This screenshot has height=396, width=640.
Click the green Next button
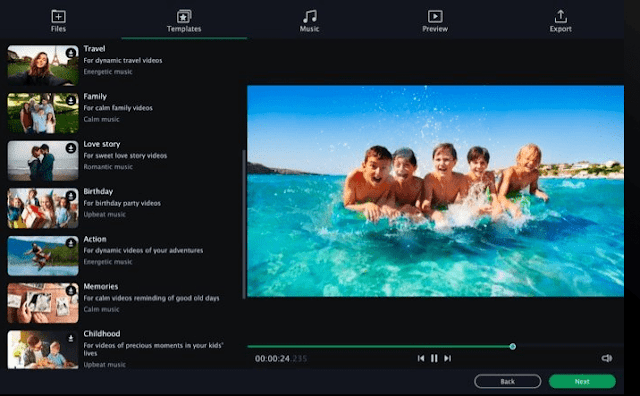582,381
